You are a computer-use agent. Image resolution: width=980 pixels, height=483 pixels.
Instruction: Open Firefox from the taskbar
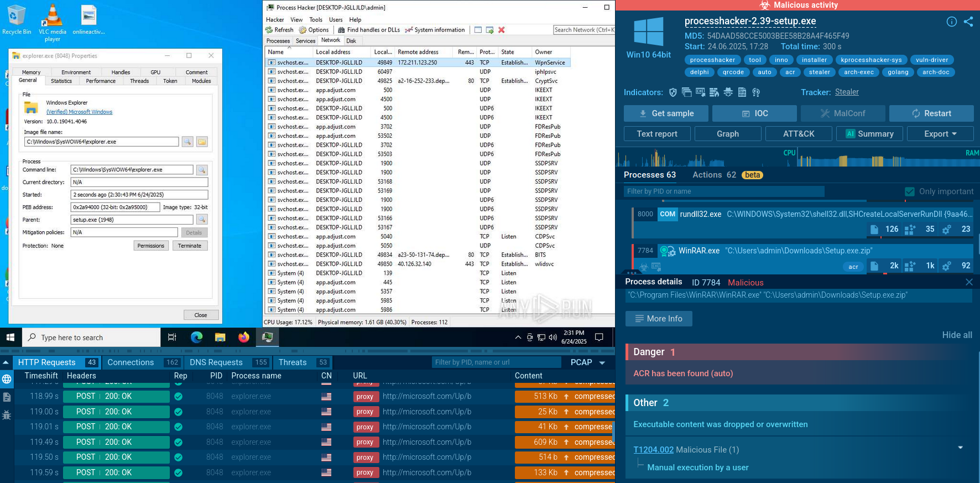(243, 337)
